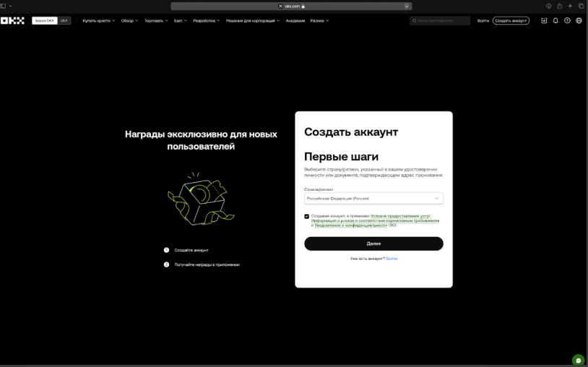Click the Safari downloads icon
The image size is (588, 367).
coord(548,6)
